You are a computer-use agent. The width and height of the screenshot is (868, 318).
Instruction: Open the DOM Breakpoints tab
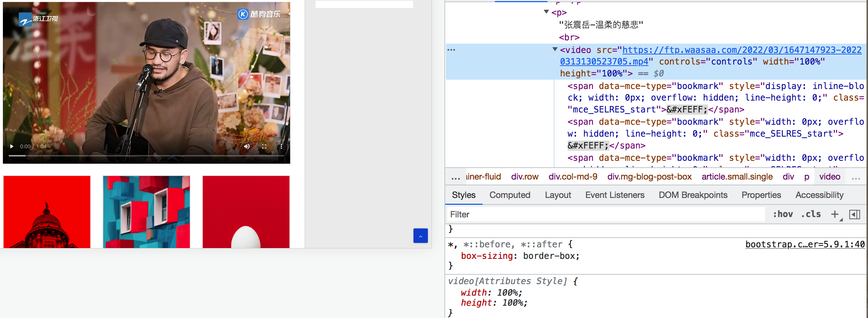click(693, 195)
